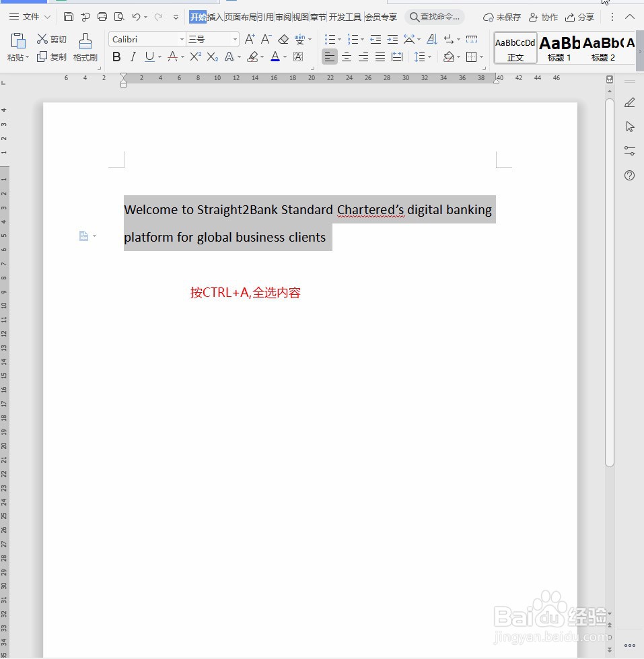Image resolution: width=644 pixels, height=659 pixels.
Task: Select the Format Painter (格式刷)
Action: [85, 47]
